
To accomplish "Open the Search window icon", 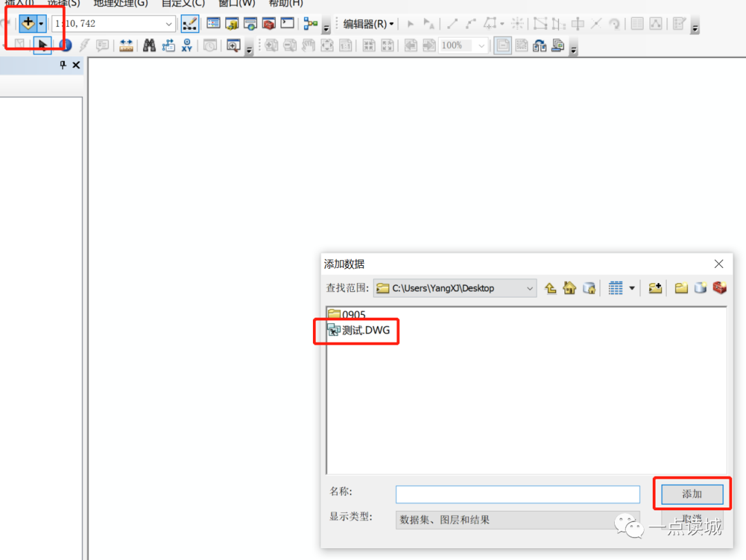I will pyautogui.click(x=250, y=23).
